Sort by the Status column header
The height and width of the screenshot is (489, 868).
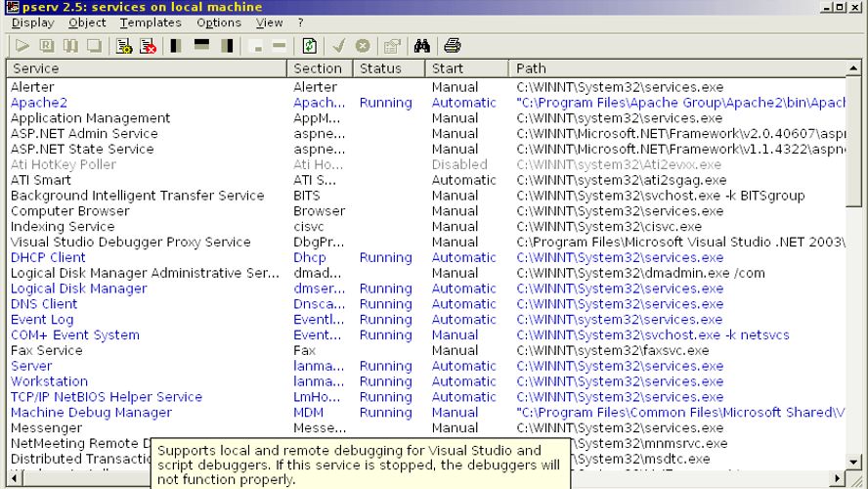tap(389, 68)
